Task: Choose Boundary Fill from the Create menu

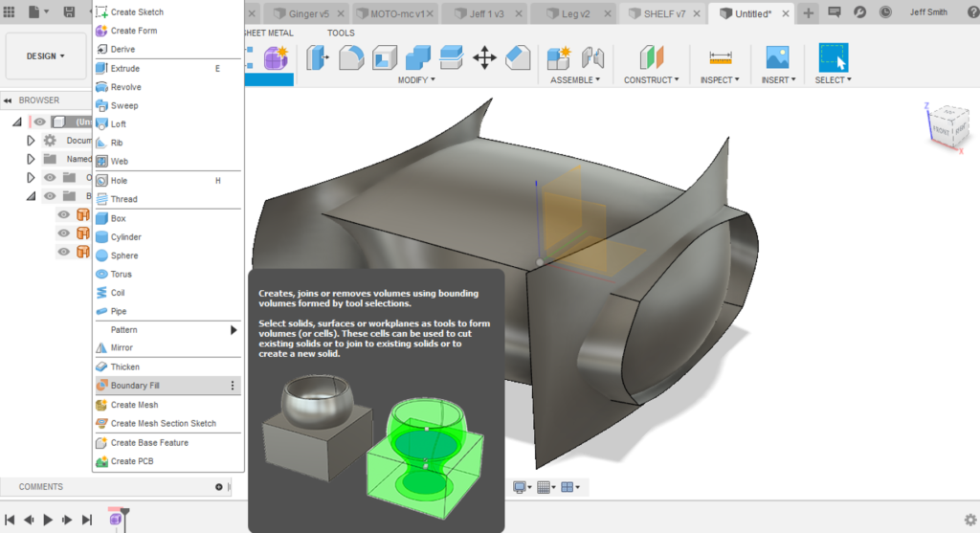Action: click(135, 386)
